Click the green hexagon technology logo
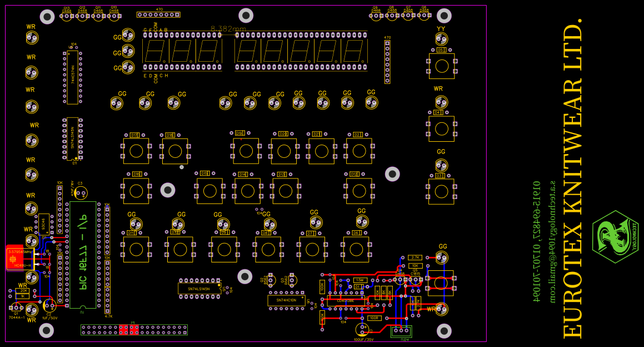This screenshot has height=347, width=644. coord(615,237)
